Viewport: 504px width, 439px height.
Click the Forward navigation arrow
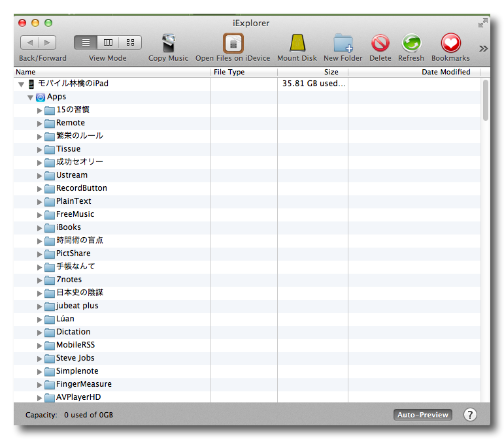click(x=47, y=42)
